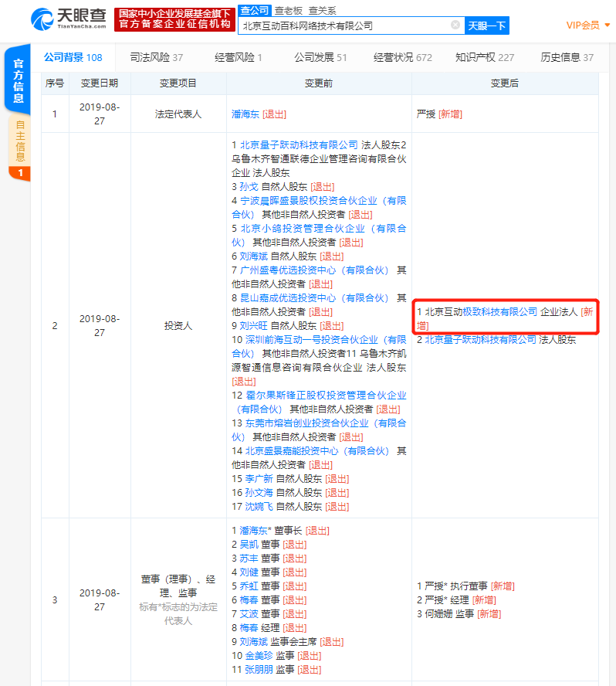Open 广州盛粤优选投资中心 link
This screenshot has height=686, width=616.
314,270
